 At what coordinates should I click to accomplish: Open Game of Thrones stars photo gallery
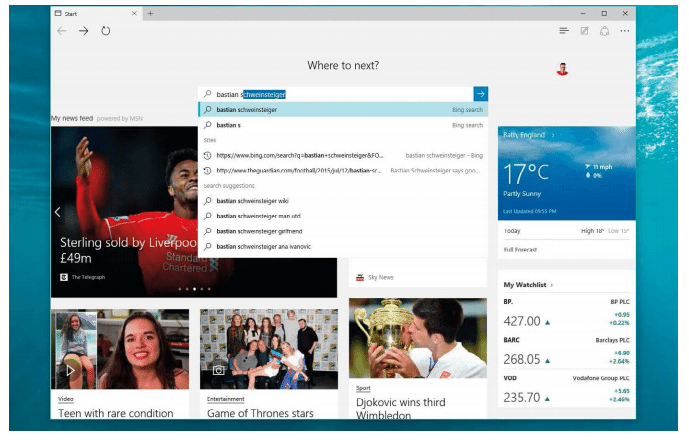268,349
